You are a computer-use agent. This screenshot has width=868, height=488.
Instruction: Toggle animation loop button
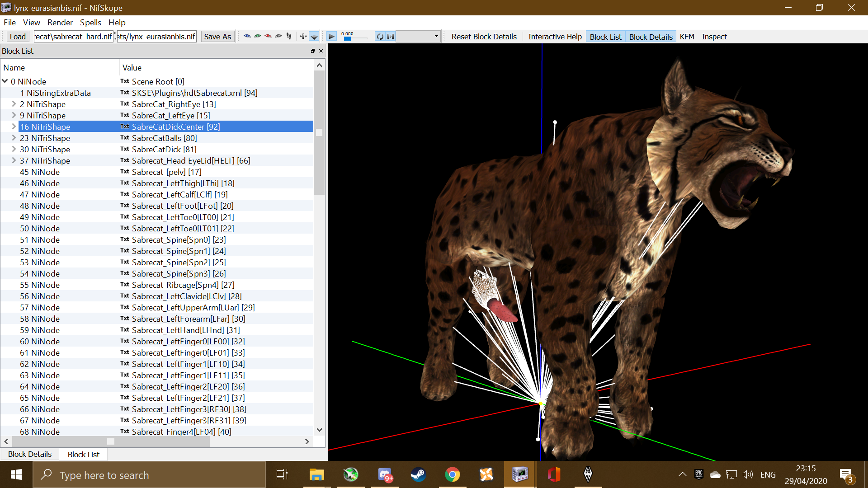(380, 37)
